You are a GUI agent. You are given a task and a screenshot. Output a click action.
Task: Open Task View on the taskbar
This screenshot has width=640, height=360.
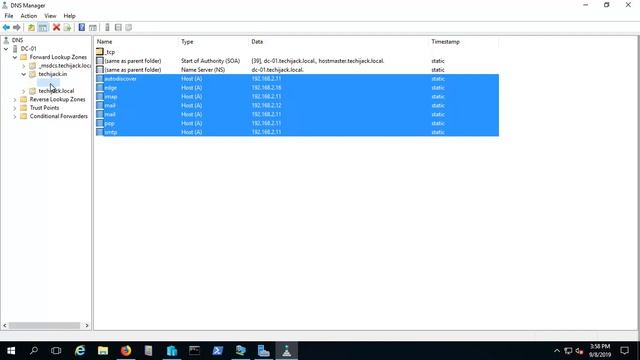[56, 351]
